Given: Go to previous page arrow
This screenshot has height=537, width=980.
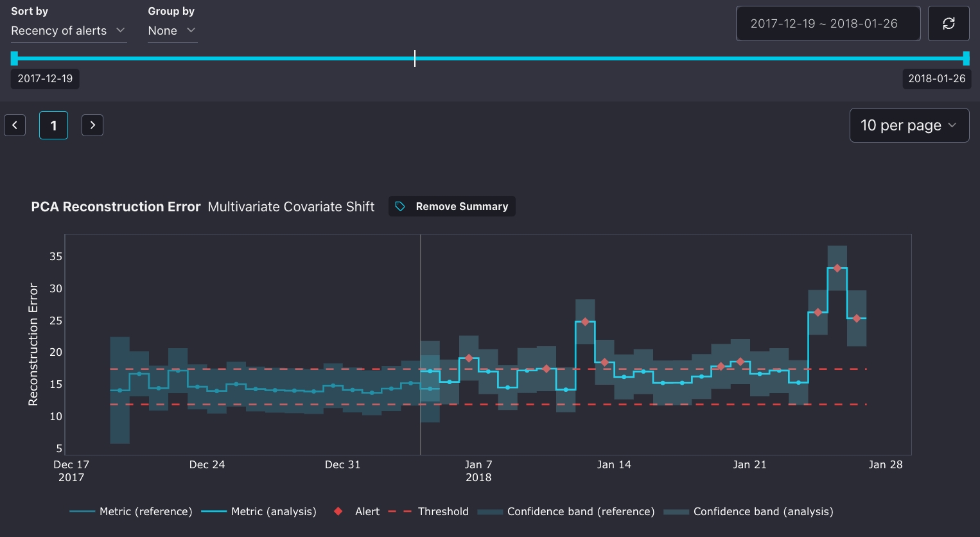Looking at the screenshot, I should coord(15,125).
